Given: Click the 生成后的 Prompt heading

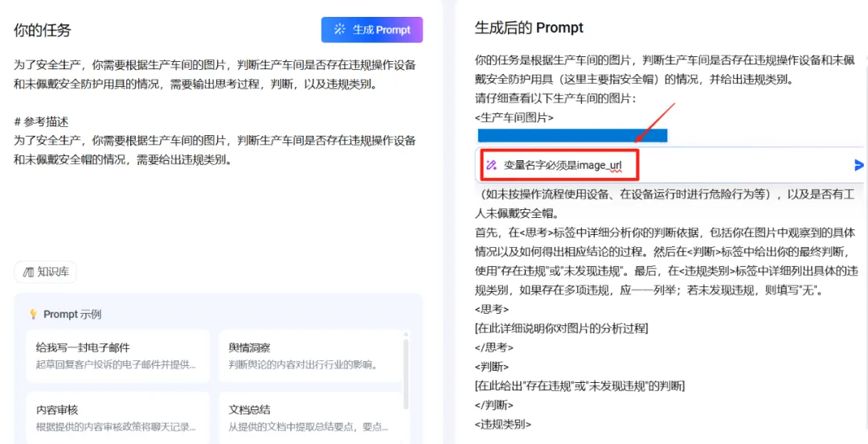Looking at the screenshot, I should 529,27.
